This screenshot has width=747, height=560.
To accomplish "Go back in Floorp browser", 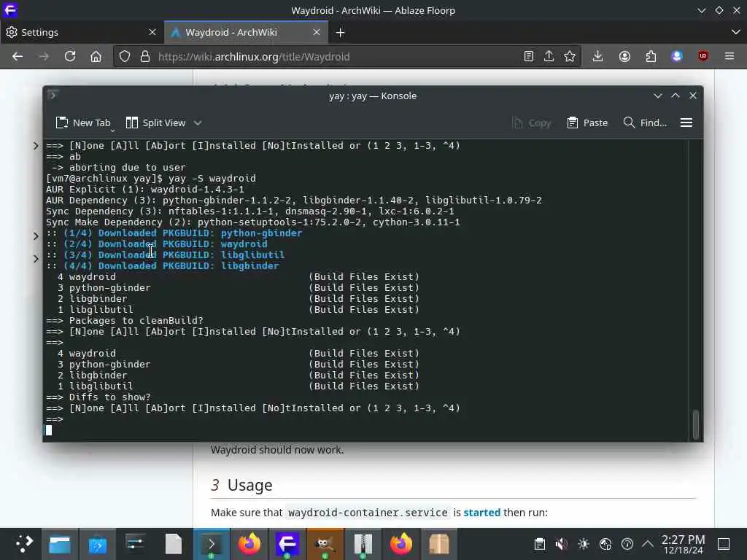I will pos(18,57).
